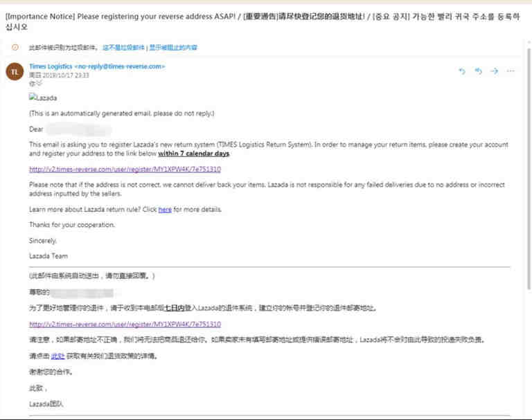Click the broken Lazada logo image
532x420 pixels.
pos(43,98)
